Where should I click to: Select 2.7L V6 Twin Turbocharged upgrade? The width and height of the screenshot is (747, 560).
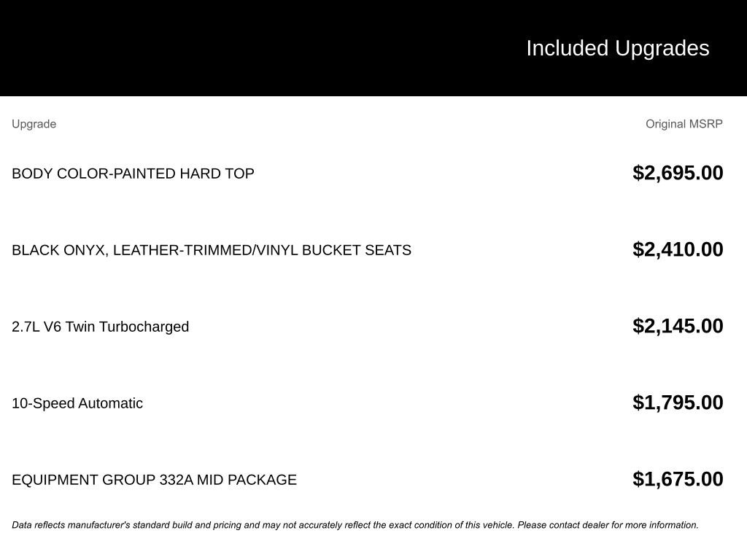pos(101,327)
